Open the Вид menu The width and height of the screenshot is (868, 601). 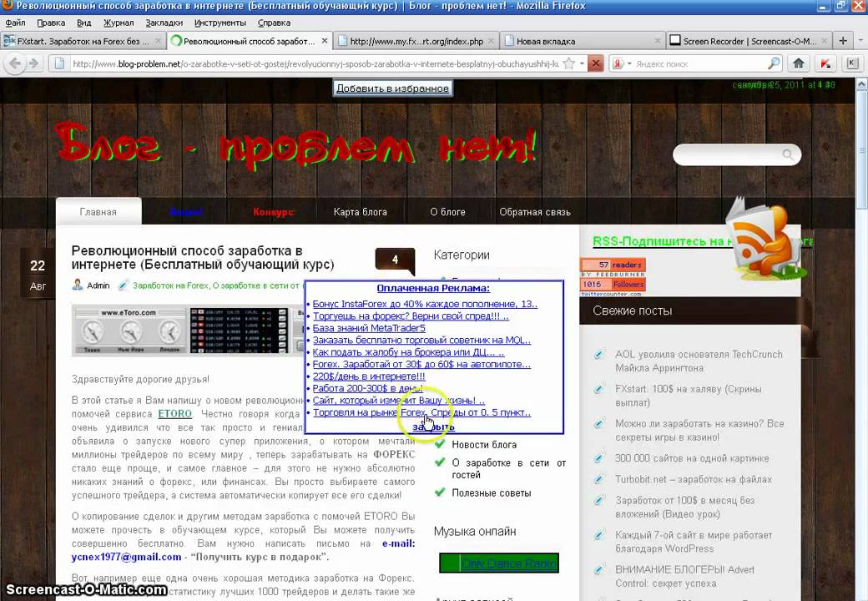84,23
